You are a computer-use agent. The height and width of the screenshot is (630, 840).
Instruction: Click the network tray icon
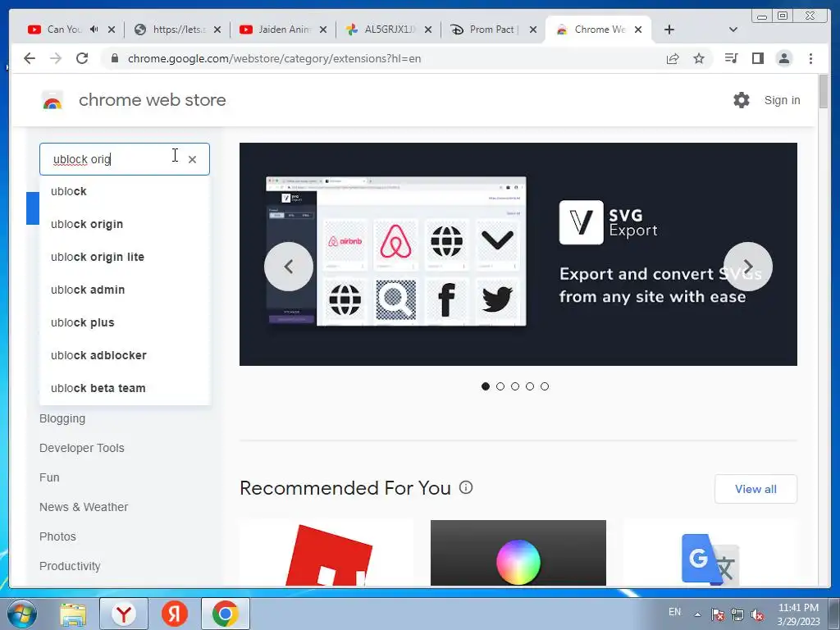click(737, 614)
